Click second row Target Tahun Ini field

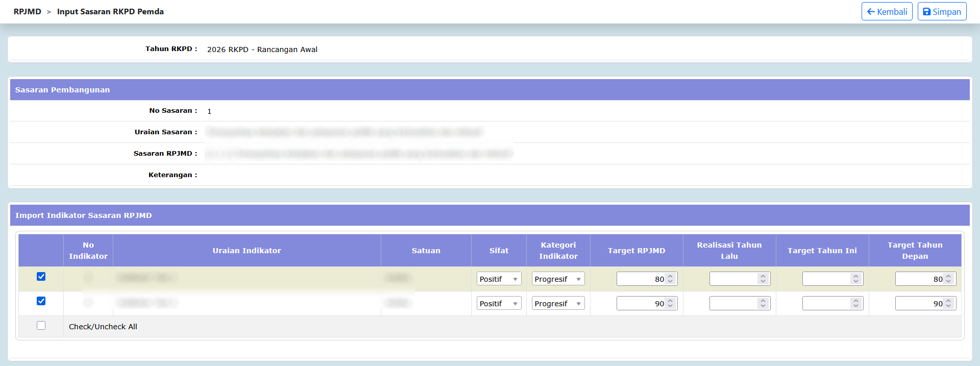pos(827,304)
